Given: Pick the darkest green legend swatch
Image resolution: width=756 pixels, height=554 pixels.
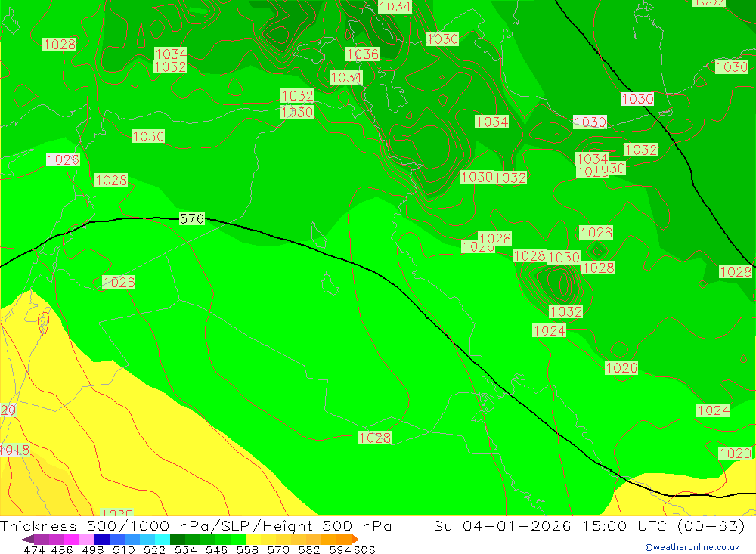Looking at the screenshot, I should (x=178, y=539).
